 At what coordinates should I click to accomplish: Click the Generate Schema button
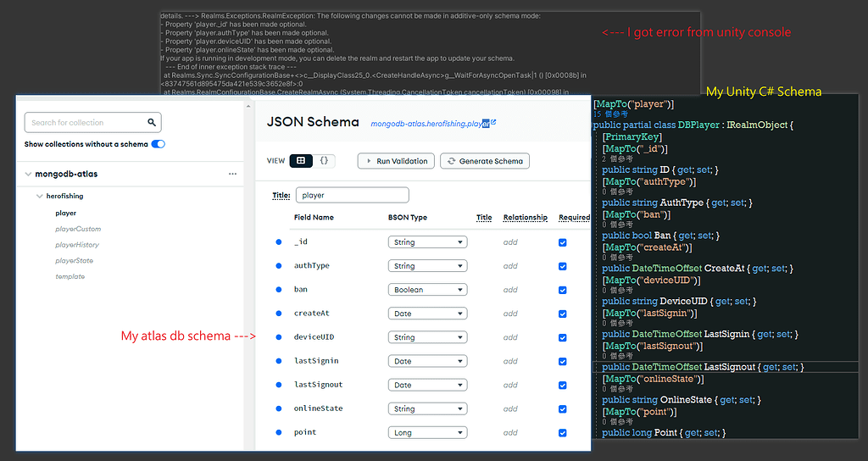[x=485, y=160]
